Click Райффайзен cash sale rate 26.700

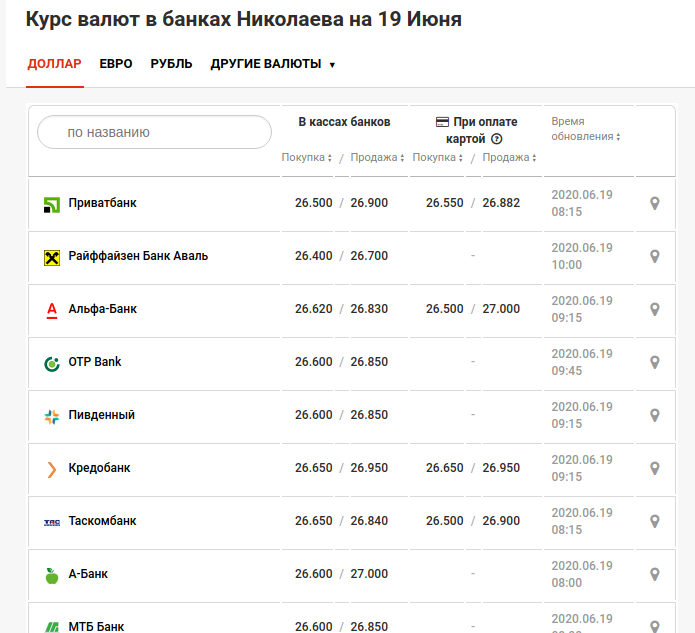tap(369, 256)
